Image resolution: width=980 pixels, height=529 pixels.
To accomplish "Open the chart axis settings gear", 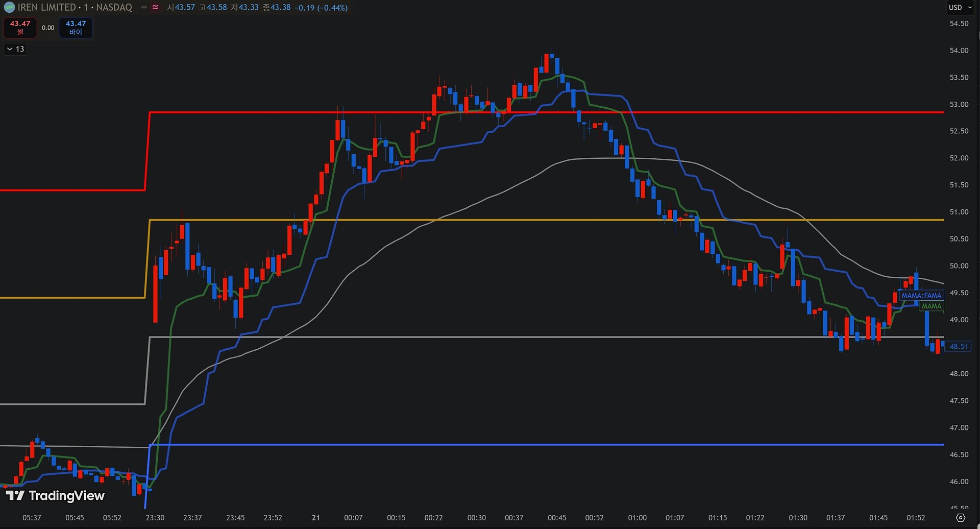I will (961, 518).
